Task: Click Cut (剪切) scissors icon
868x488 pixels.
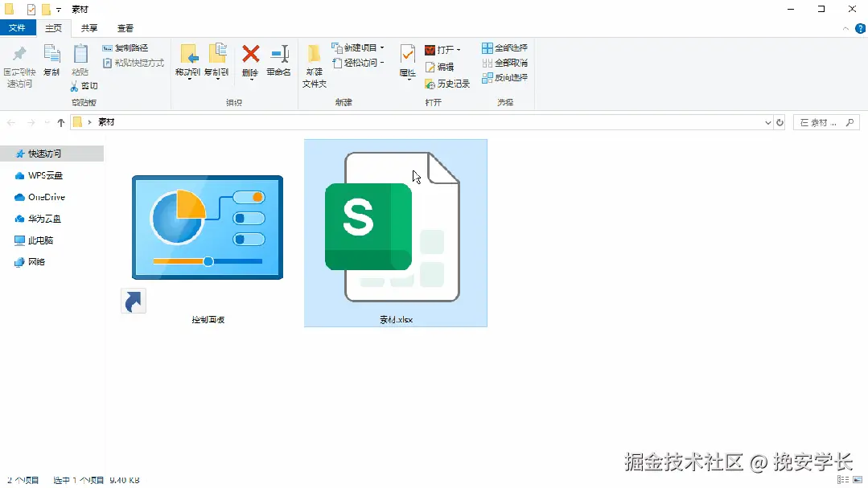Action: 84,86
